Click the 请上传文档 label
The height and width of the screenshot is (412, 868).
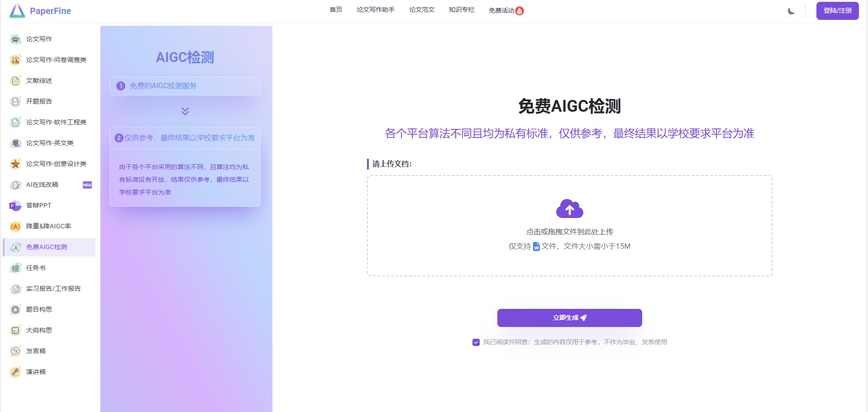[x=392, y=164]
